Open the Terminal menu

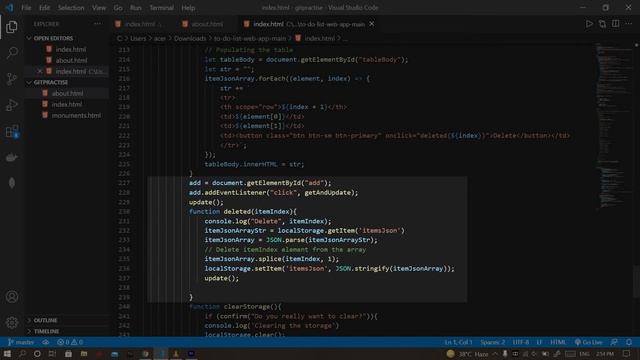161,8
